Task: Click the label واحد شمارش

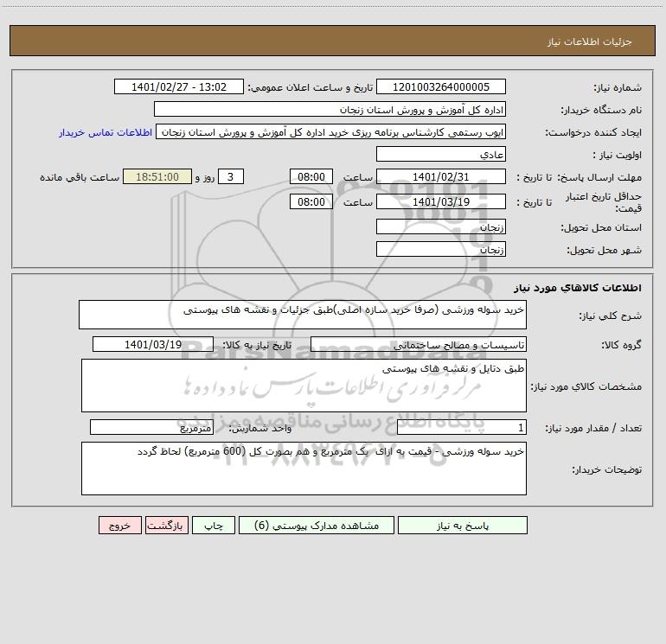Action: coord(260,428)
